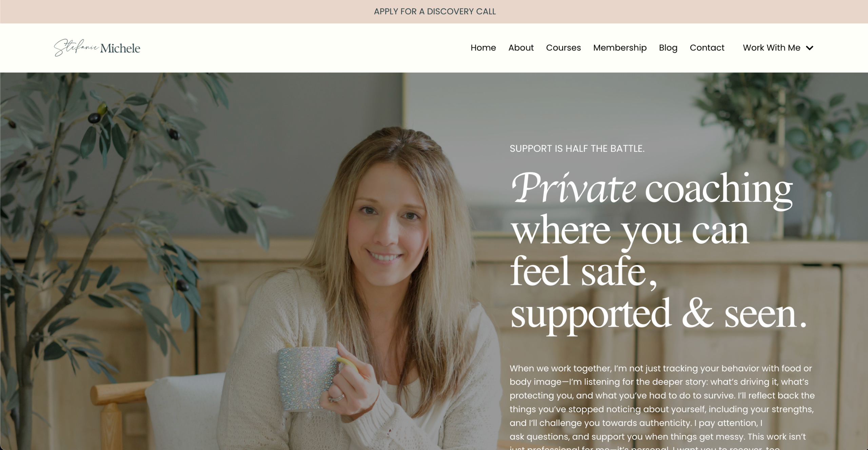Screen dimensions: 868x450
Task: Visit the Blog page link
Action: click(668, 48)
